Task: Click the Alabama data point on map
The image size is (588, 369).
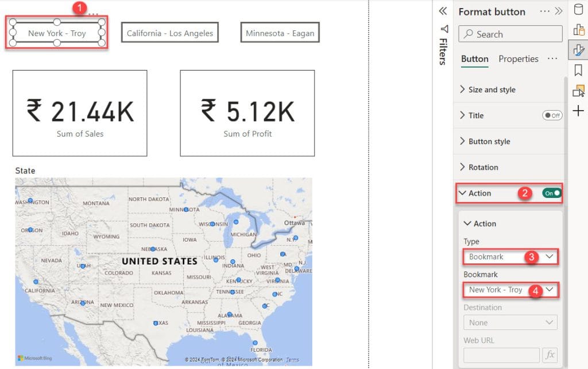Action: pyautogui.click(x=230, y=314)
